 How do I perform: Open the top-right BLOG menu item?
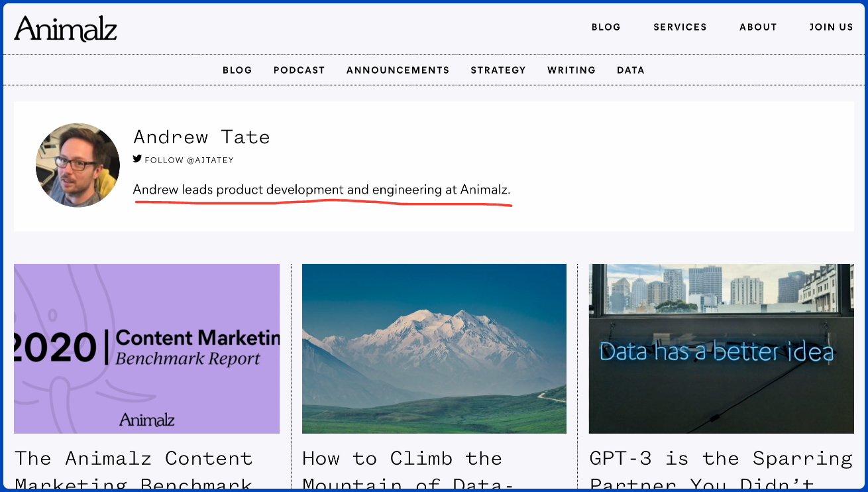606,27
